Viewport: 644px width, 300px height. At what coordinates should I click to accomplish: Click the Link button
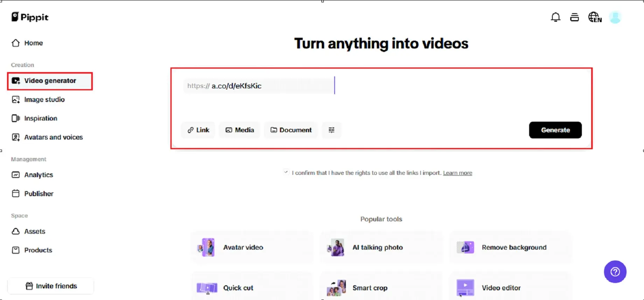click(x=198, y=130)
